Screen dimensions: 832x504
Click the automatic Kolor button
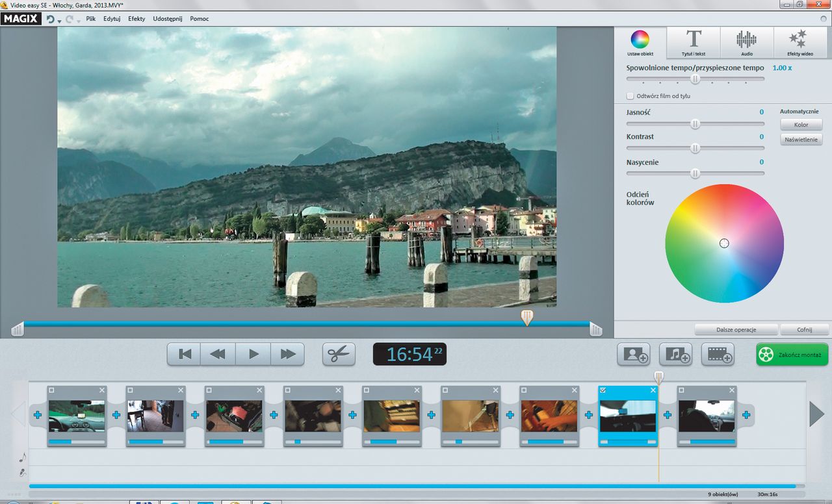pos(801,125)
